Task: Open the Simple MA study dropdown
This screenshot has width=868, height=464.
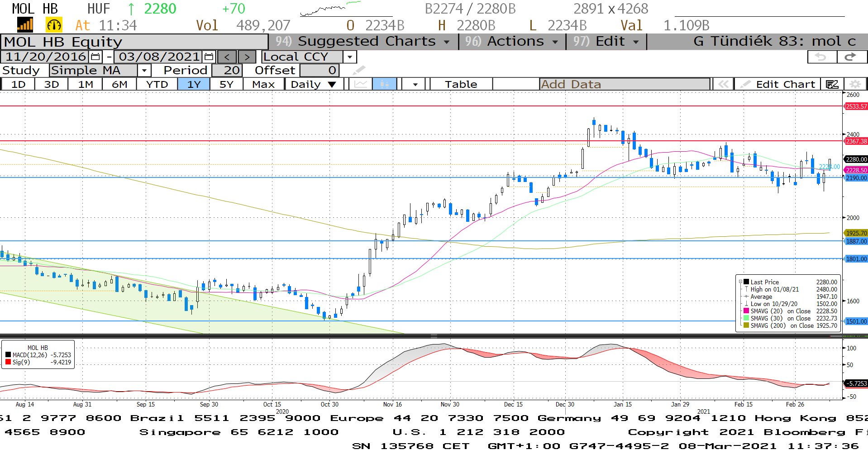Action: tap(144, 71)
